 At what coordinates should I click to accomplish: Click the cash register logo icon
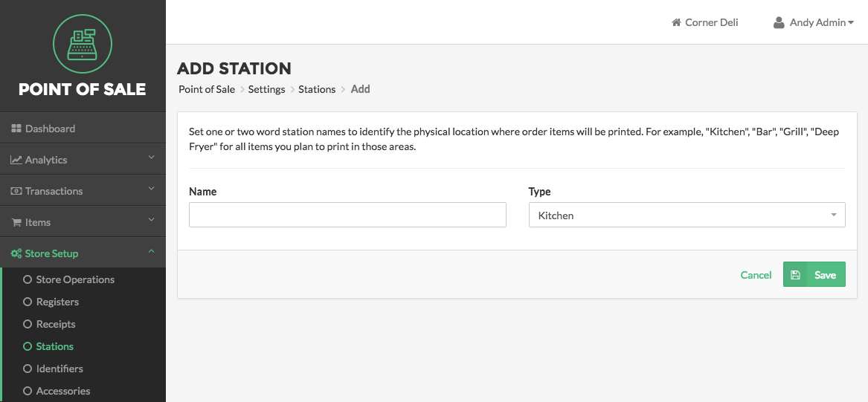[83, 45]
